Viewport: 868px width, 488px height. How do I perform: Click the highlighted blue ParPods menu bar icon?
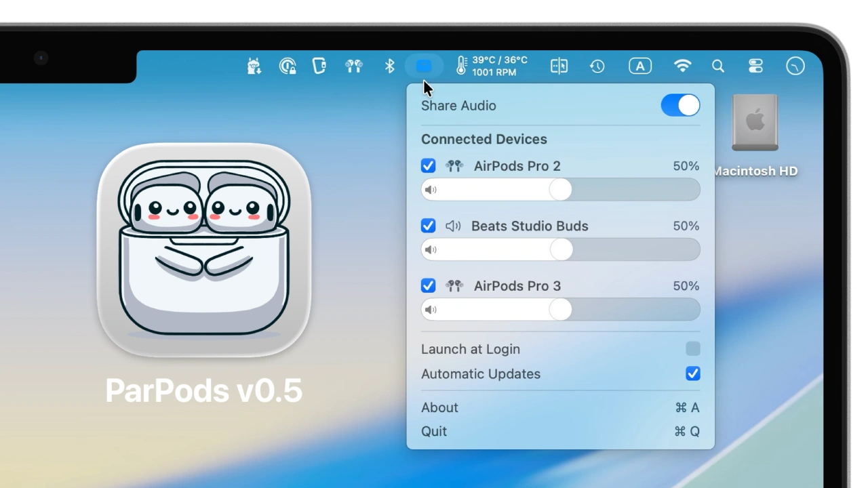click(424, 66)
